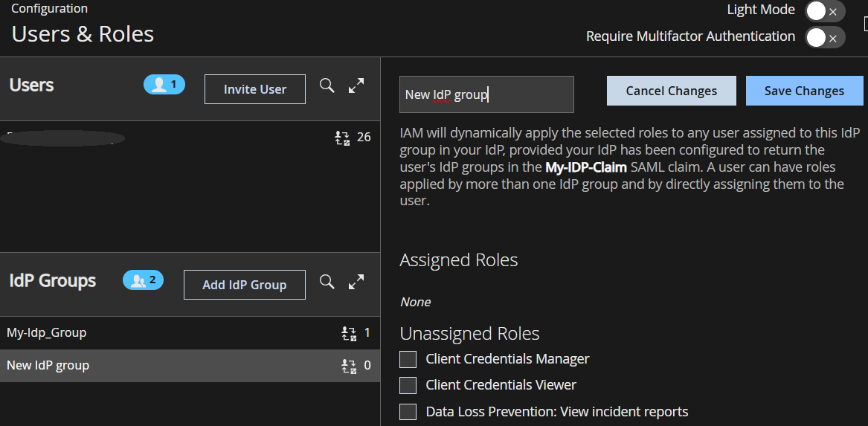Click the Invite User button
The image size is (868, 426).
click(254, 89)
